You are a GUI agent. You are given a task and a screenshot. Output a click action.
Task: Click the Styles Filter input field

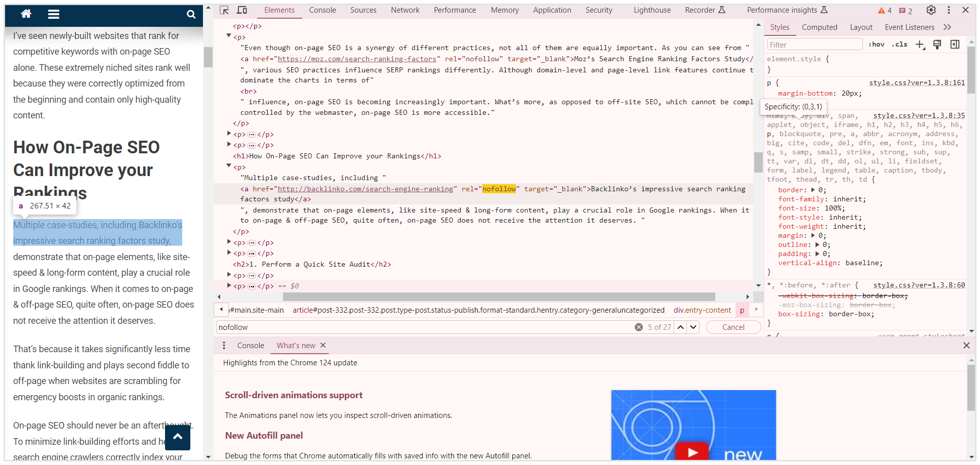tap(814, 45)
